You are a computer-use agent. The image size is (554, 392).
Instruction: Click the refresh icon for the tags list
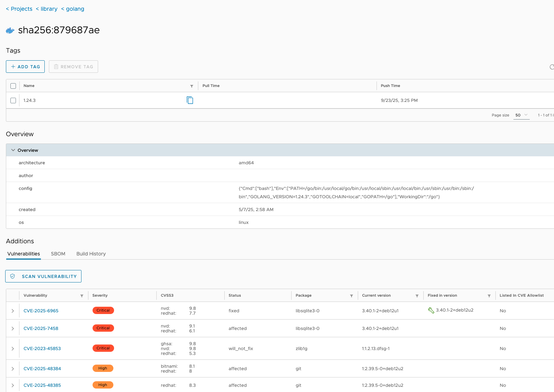click(x=551, y=67)
